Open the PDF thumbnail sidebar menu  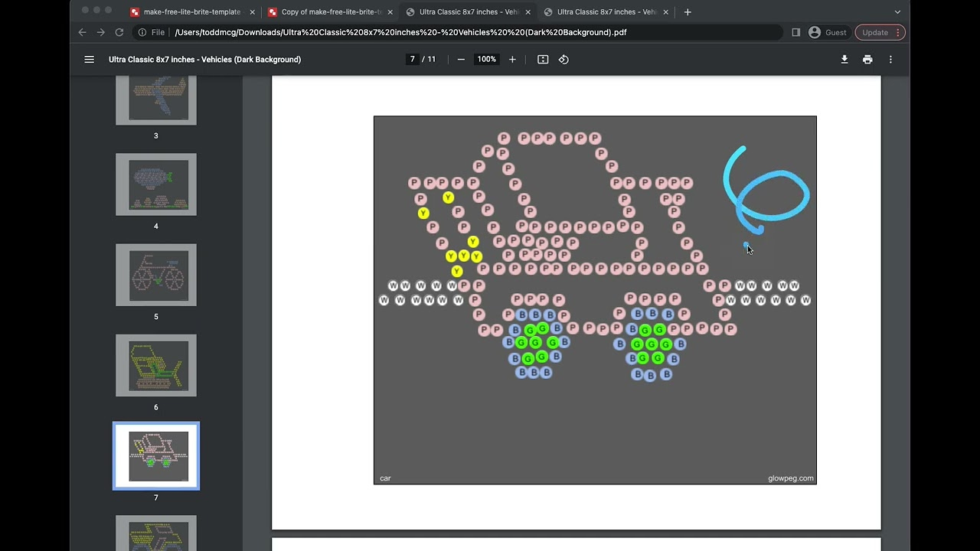click(89, 59)
